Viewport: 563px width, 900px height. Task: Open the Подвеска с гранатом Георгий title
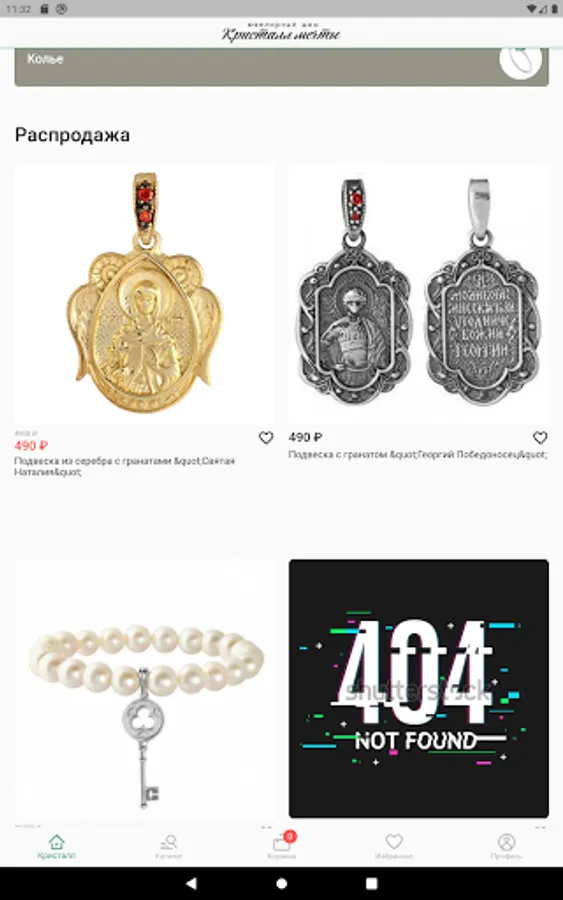[x=418, y=455]
